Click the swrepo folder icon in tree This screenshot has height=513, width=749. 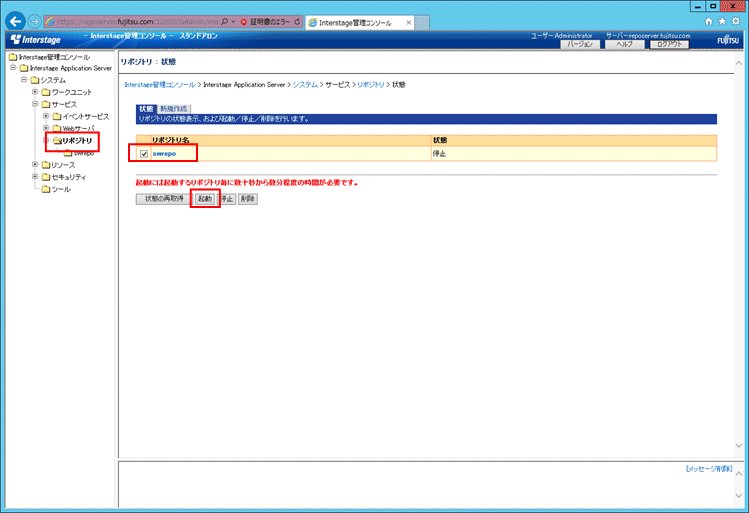[x=68, y=153]
